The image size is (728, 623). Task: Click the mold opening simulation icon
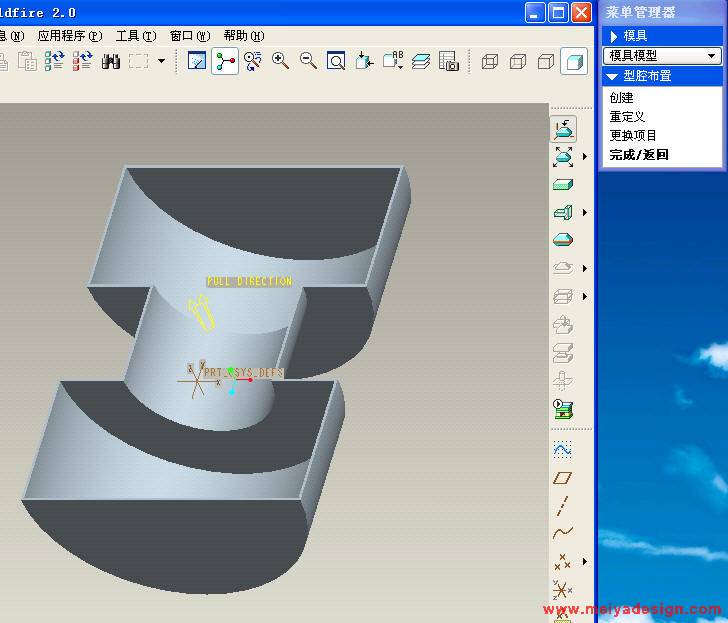pyautogui.click(x=563, y=409)
